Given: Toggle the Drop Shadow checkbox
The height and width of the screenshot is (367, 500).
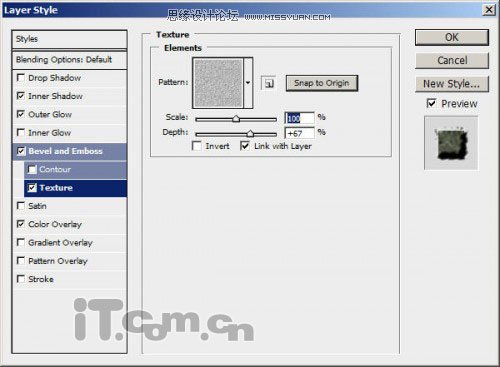Looking at the screenshot, I should [21, 78].
